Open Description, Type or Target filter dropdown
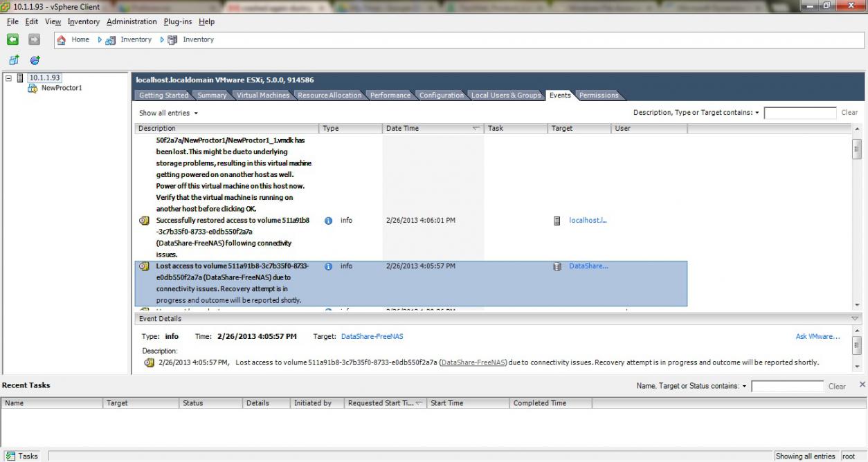This screenshot has width=868, height=462. pyautogui.click(x=696, y=113)
